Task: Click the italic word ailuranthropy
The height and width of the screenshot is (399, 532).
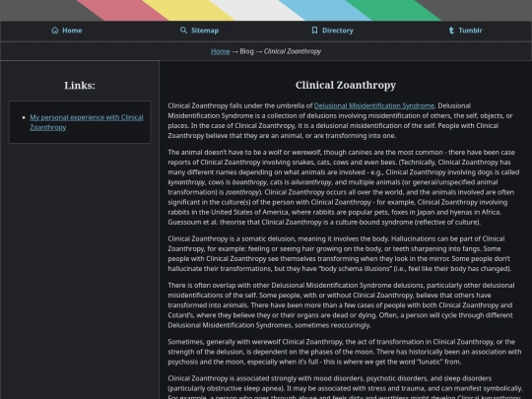Action: [x=311, y=182]
